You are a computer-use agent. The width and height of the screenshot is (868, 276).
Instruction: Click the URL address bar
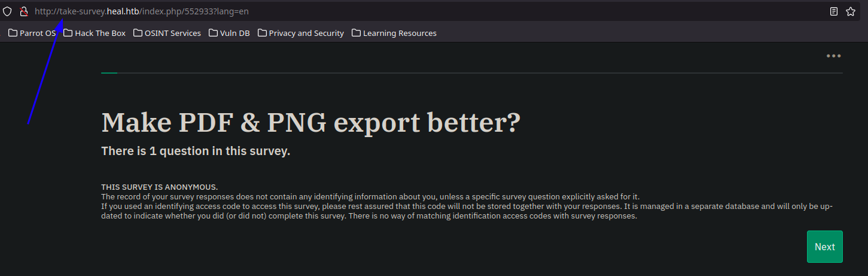(431, 11)
